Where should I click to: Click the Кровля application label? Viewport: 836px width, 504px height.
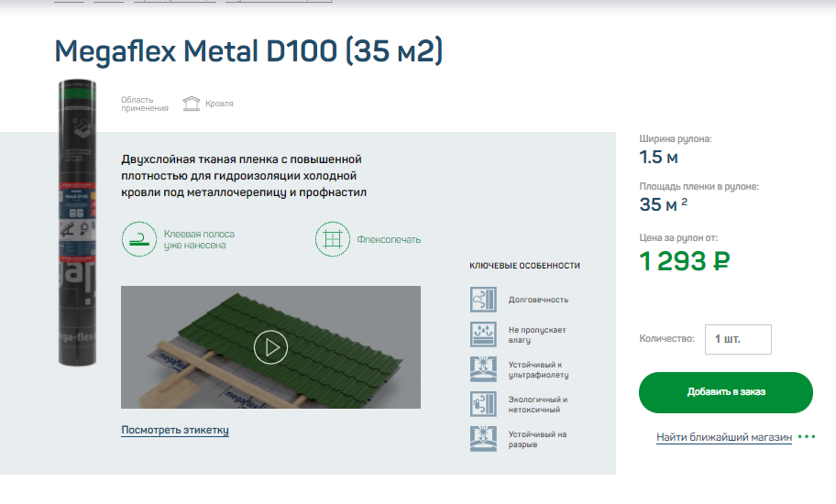[219, 104]
